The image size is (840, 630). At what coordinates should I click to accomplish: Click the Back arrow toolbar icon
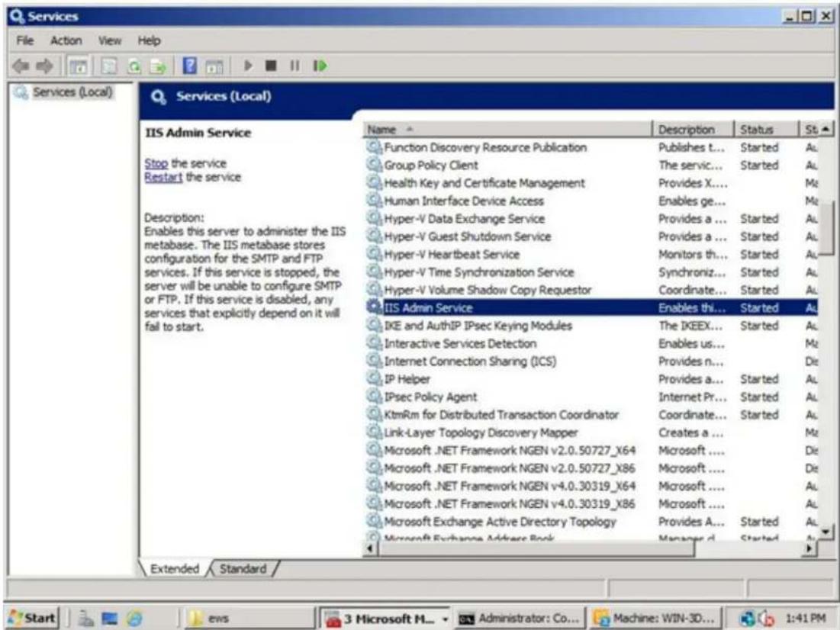(x=21, y=66)
